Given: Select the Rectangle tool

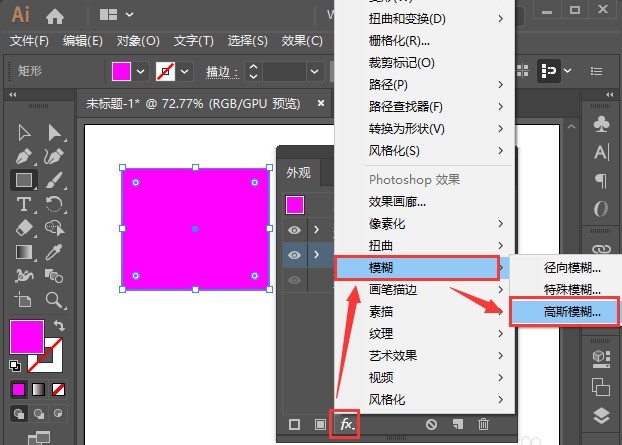Looking at the screenshot, I should [x=24, y=180].
